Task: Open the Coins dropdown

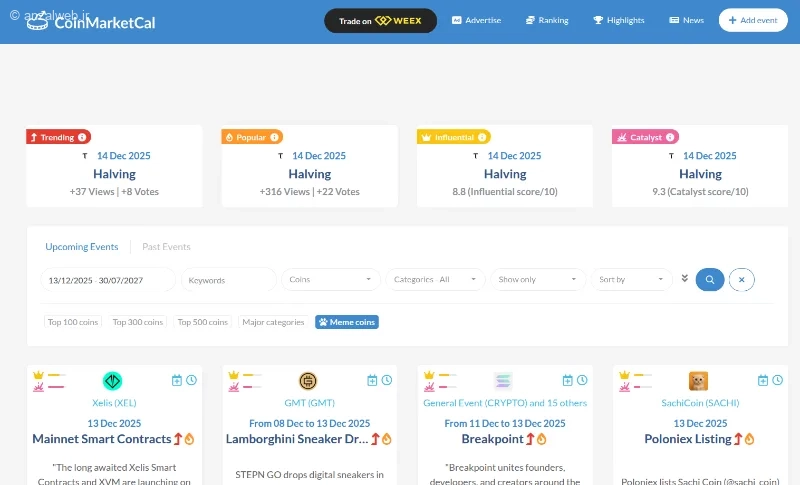Action: click(x=331, y=279)
